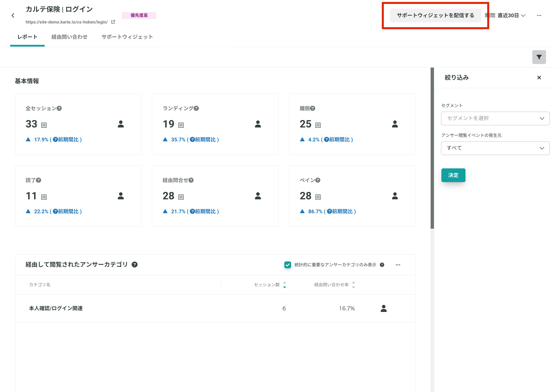Click user icon in ペイン card
Screen dimensions: 556x392
pos(395,196)
